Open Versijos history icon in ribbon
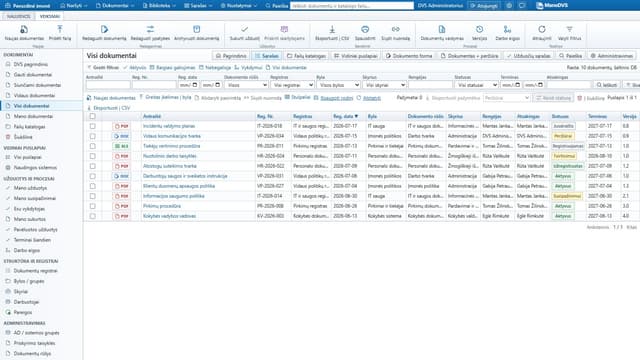The image size is (640, 360). [x=479, y=29]
